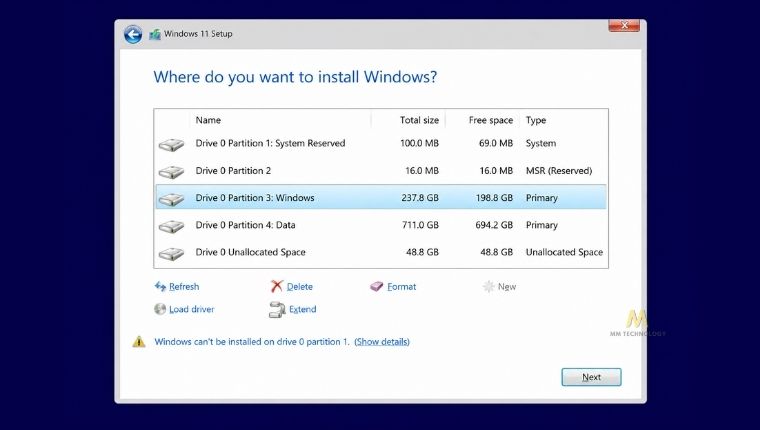Delete the selected partition
The height and width of the screenshot is (430, 760).
pos(300,287)
